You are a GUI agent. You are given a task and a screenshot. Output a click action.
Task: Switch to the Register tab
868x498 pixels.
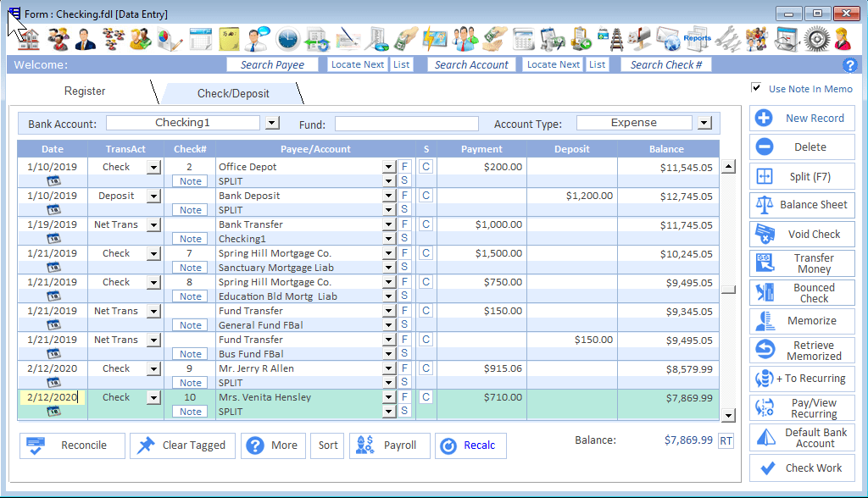tap(85, 91)
